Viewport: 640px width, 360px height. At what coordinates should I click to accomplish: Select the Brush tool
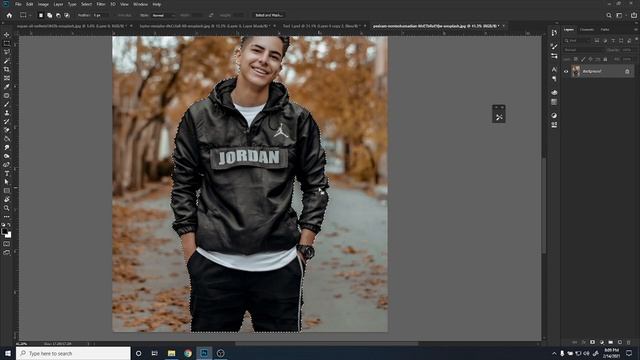click(7, 104)
